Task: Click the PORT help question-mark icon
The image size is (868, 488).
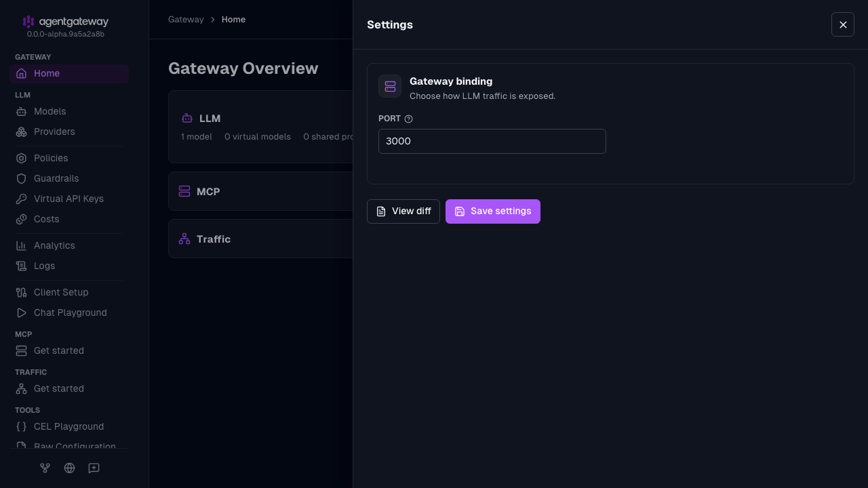Action: pyautogui.click(x=408, y=119)
